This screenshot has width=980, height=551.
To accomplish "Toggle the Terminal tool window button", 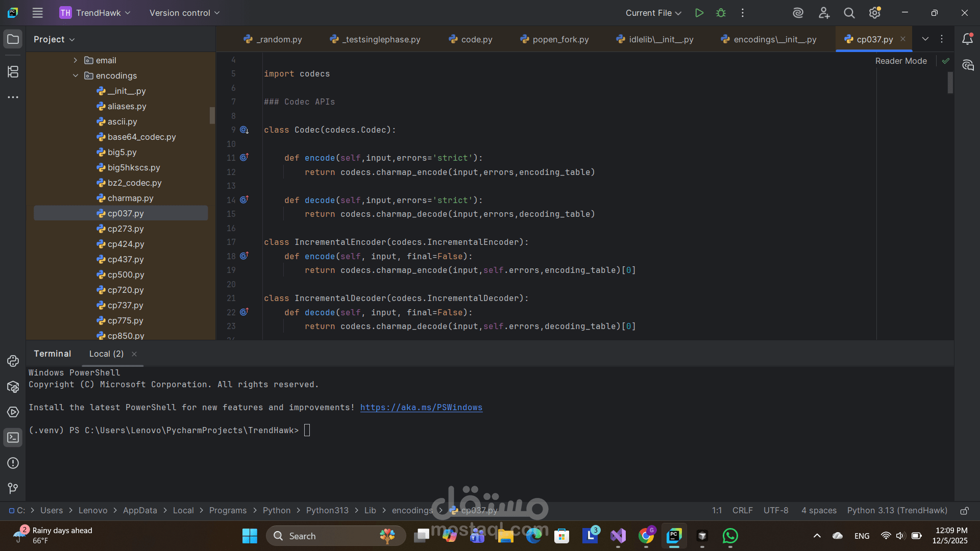I will click(x=13, y=438).
